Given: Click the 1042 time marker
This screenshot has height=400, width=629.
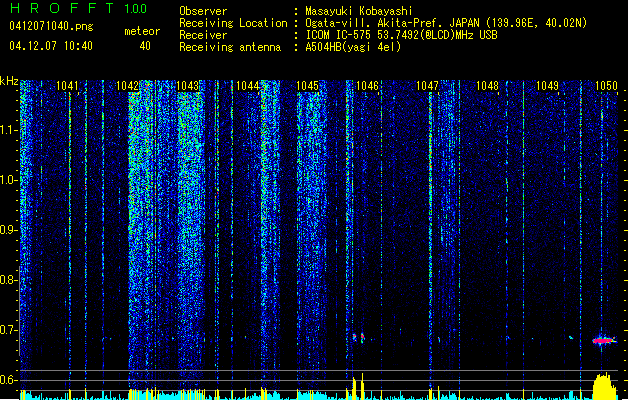Looking at the screenshot, I should click(127, 86).
